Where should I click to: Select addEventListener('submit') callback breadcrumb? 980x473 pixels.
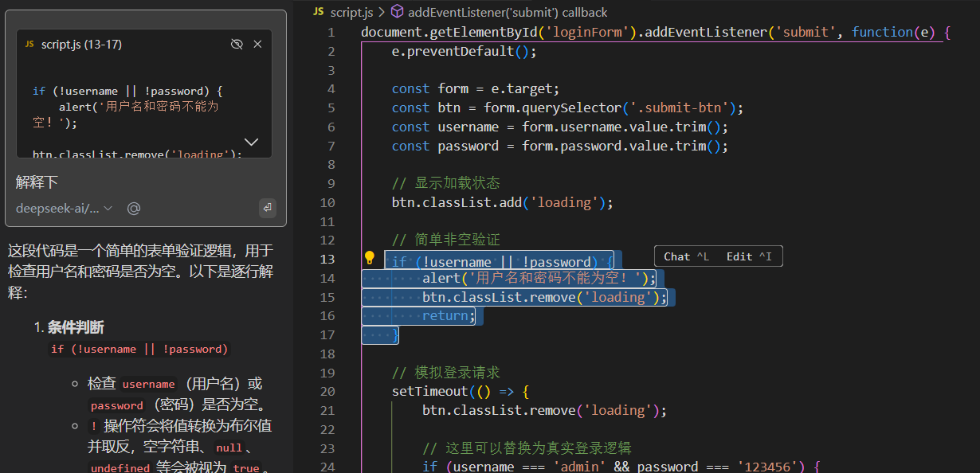coord(508,12)
